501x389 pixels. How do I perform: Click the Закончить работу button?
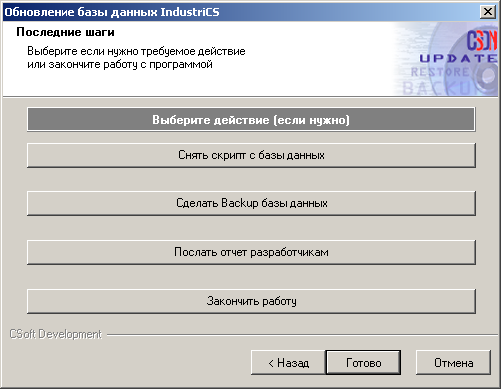pyautogui.click(x=251, y=301)
